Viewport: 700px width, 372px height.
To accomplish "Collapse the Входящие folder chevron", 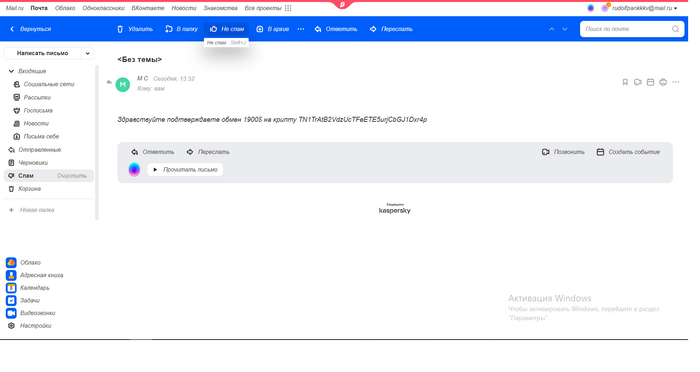I will (x=12, y=71).
